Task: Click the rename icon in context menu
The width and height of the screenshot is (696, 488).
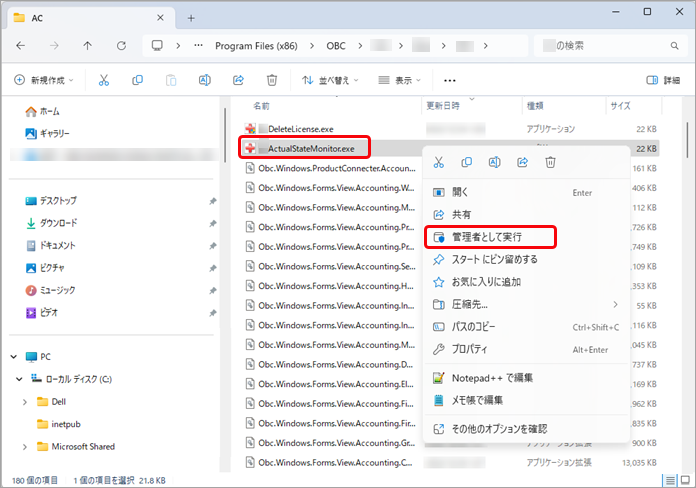Action: pos(494,162)
